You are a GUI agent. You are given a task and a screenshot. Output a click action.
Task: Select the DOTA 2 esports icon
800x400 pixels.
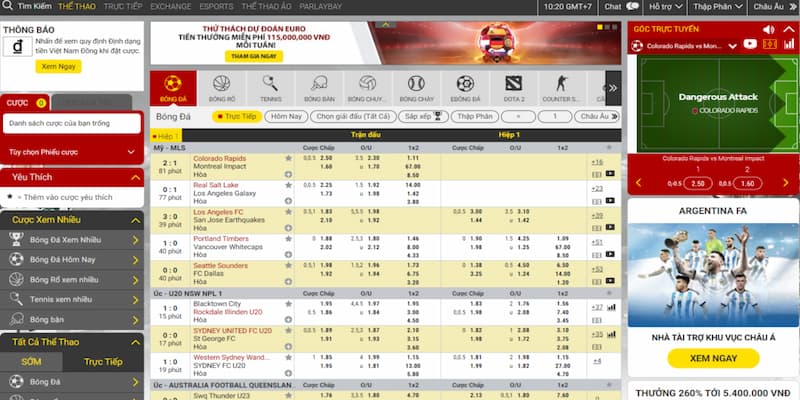click(x=514, y=88)
